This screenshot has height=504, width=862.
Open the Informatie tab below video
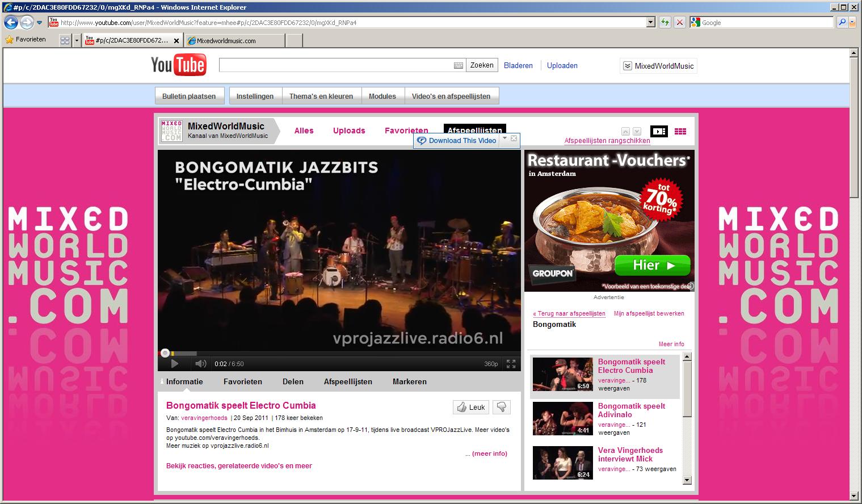(x=184, y=382)
